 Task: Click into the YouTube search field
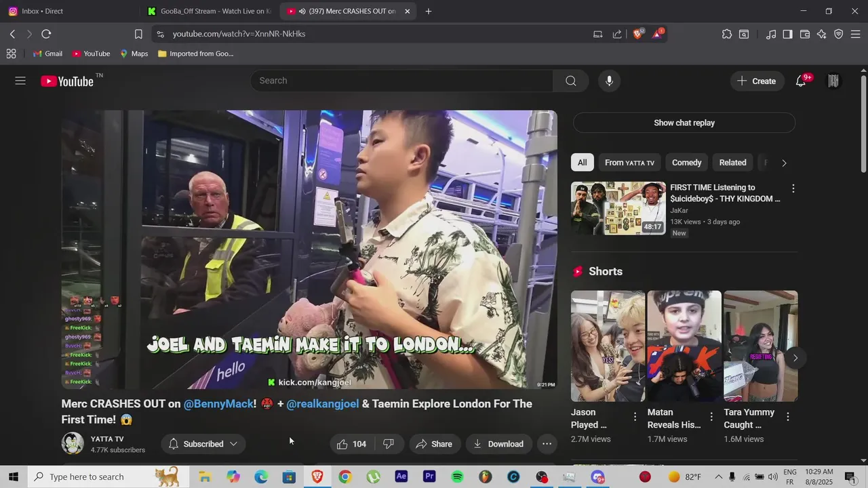pos(403,81)
